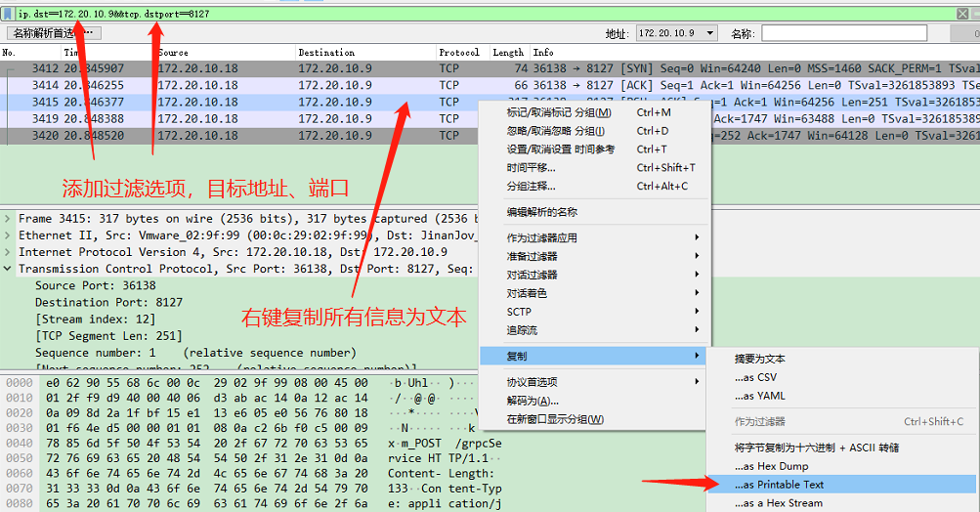Viewport: 980px width, 512px height.
Task: Select the [Stream index: 12] field
Action: click(x=95, y=320)
